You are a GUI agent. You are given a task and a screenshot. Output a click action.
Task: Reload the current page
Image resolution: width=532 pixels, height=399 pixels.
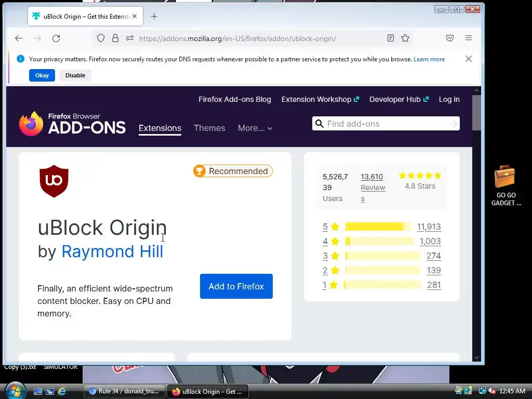pyautogui.click(x=56, y=38)
